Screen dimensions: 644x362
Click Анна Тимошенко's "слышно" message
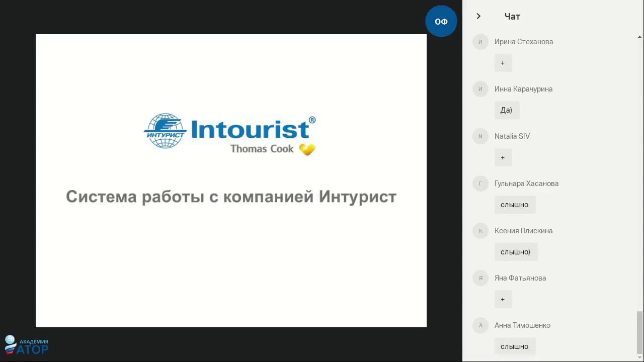(515, 346)
